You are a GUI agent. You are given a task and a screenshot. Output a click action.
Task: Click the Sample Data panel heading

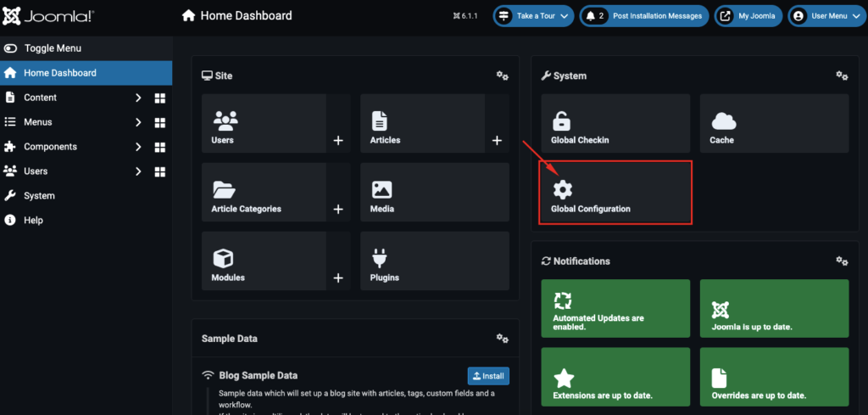pos(229,338)
